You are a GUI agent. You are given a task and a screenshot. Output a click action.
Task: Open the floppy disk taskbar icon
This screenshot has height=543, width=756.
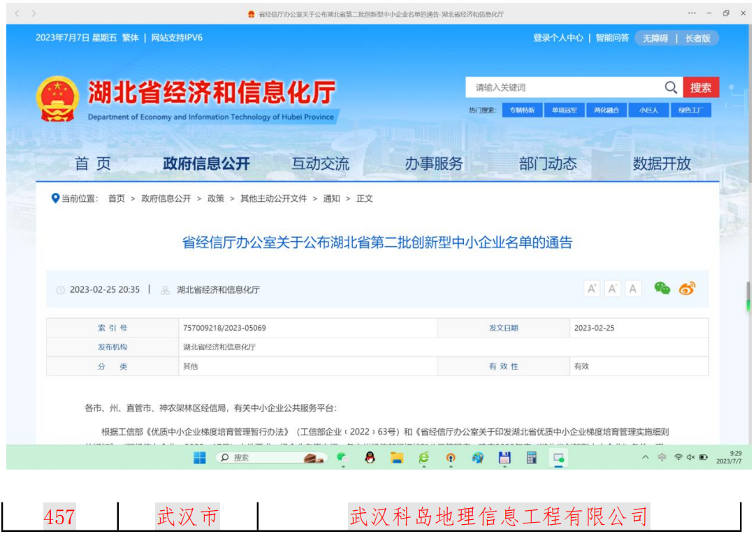click(x=504, y=458)
